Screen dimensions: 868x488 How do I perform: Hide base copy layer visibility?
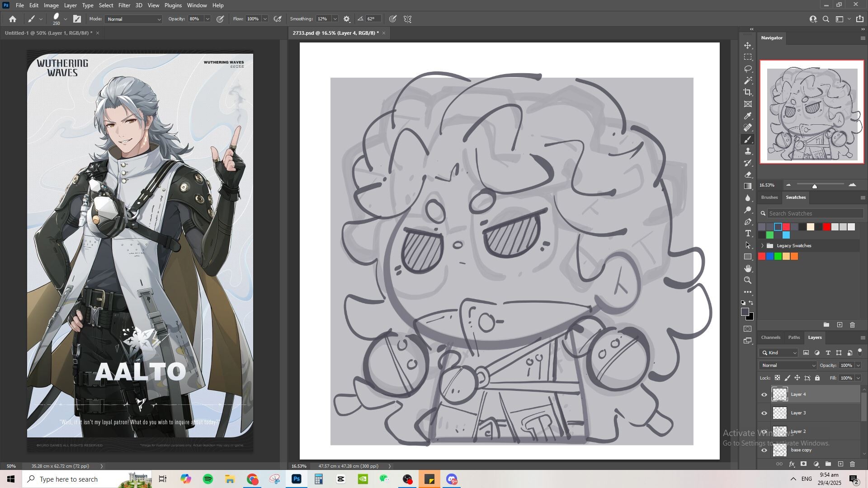(764, 450)
